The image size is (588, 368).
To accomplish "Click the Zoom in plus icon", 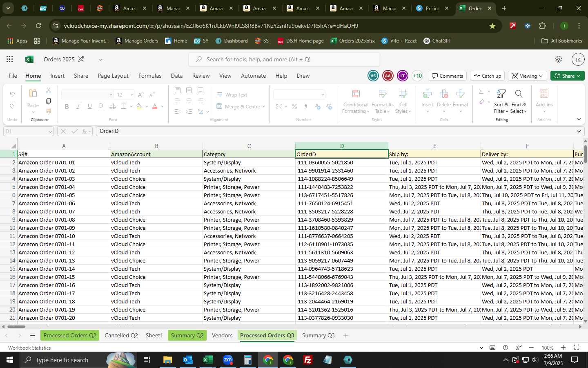I will click(563, 348).
